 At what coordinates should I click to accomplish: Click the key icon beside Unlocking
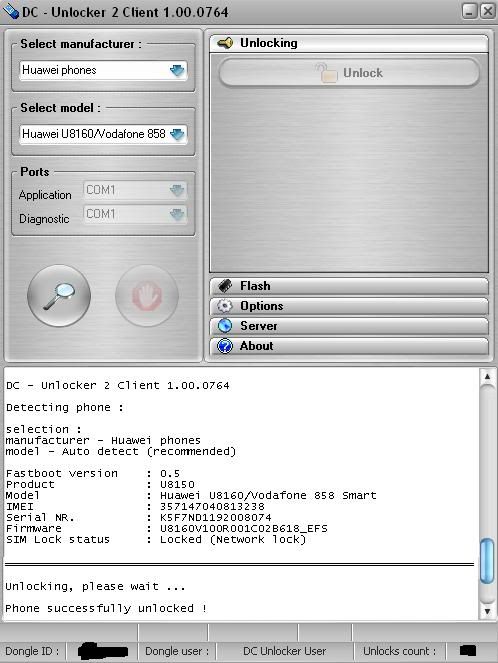click(225, 43)
